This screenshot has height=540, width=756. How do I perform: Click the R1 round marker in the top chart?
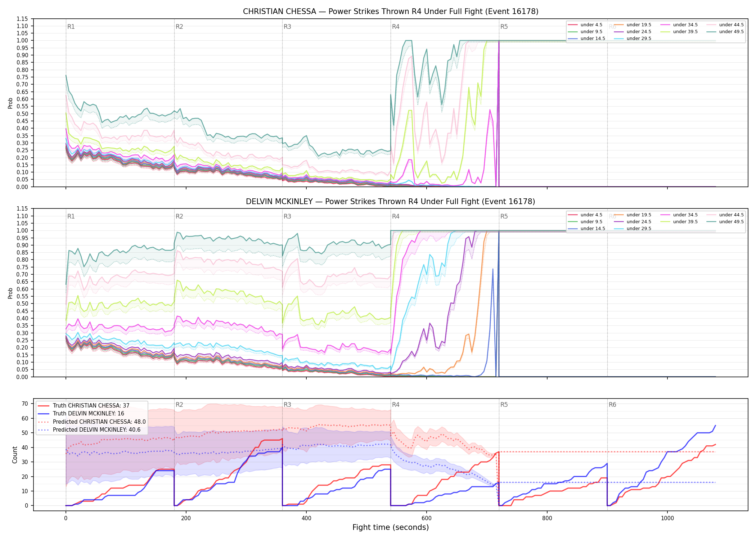click(71, 27)
